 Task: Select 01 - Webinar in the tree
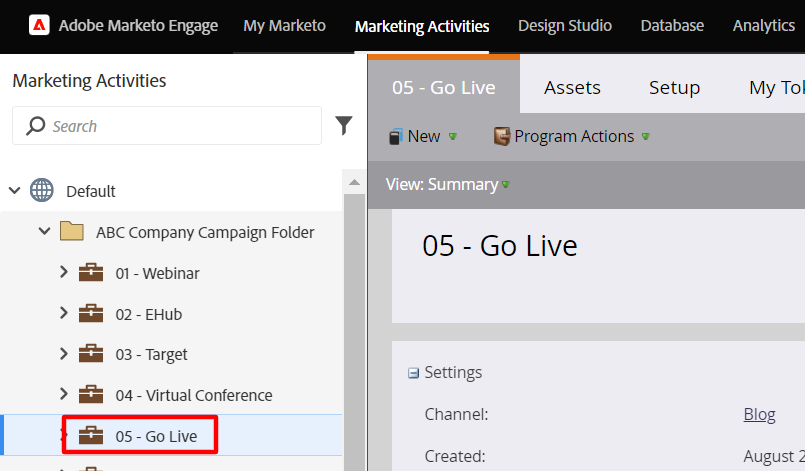(157, 273)
